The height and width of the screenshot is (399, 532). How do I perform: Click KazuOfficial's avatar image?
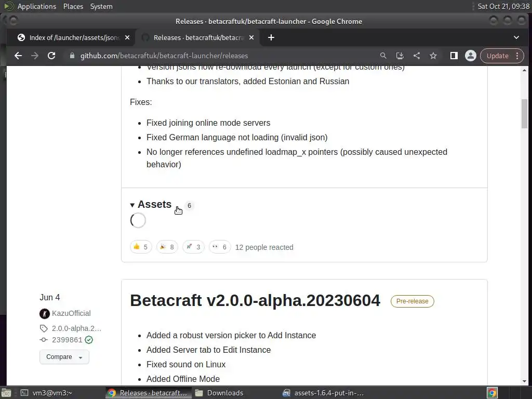[x=45, y=313]
